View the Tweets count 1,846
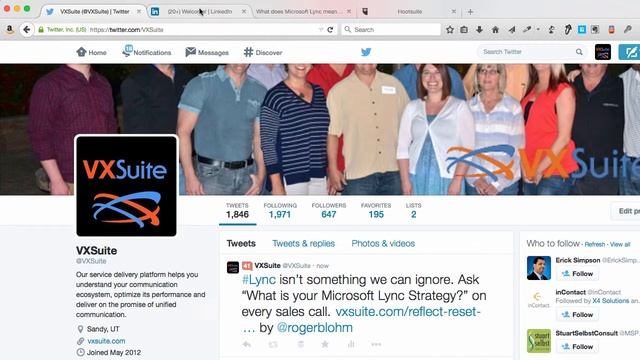Screen dimensions: 640x360 (237, 211)
